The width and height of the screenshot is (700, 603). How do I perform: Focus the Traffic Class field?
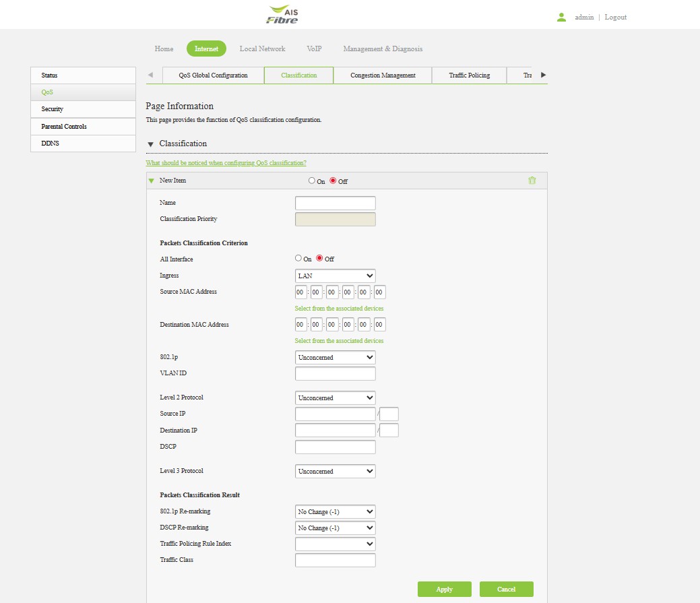[336, 560]
